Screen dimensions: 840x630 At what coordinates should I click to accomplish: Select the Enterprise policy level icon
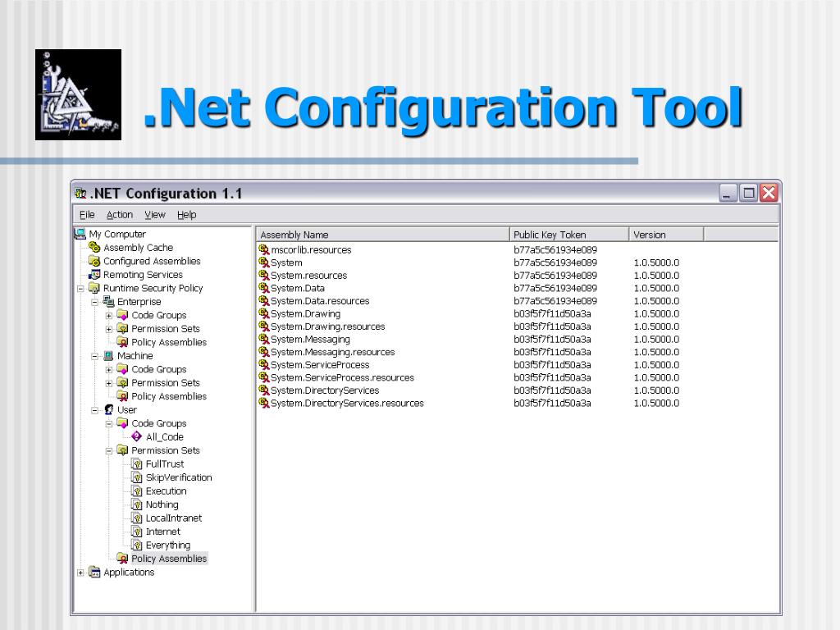pyautogui.click(x=109, y=302)
